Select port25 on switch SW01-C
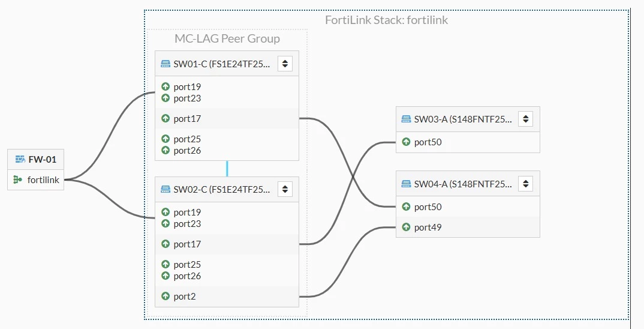 (x=187, y=139)
